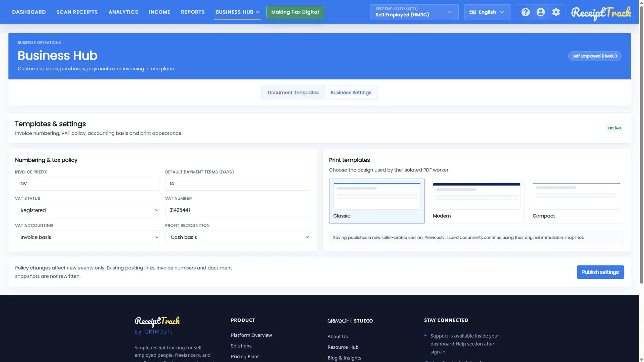This screenshot has height=362, width=644.
Task: Select the Classic print template
Action: pyautogui.click(x=377, y=201)
